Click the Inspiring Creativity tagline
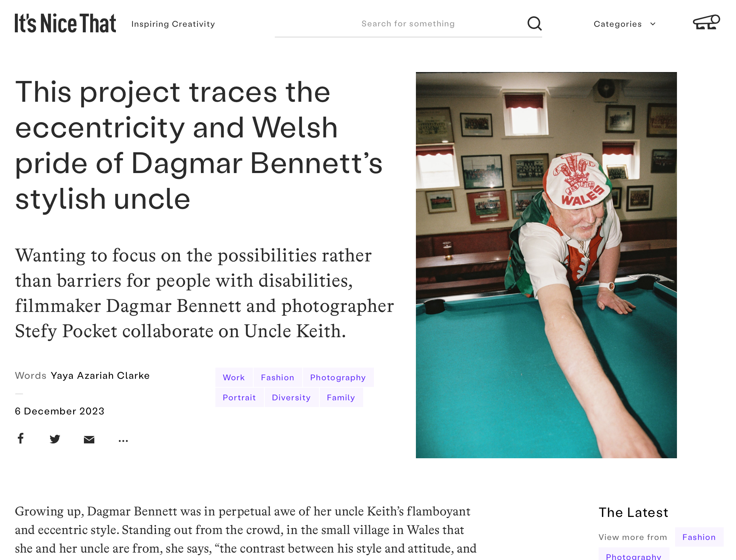 pyautogui.click(x=173, y=24)
